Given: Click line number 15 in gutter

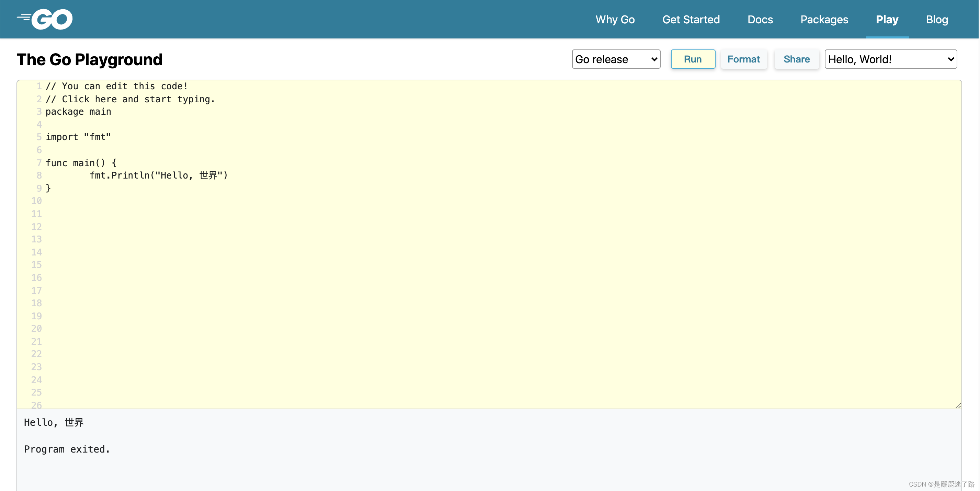Looking at the screenshot, I should (36, 265).
